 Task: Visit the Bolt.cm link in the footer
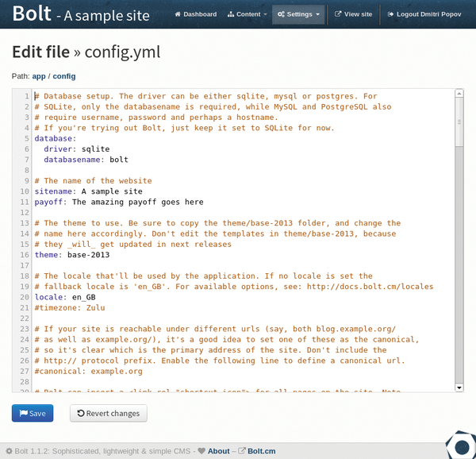click(261, 450)
